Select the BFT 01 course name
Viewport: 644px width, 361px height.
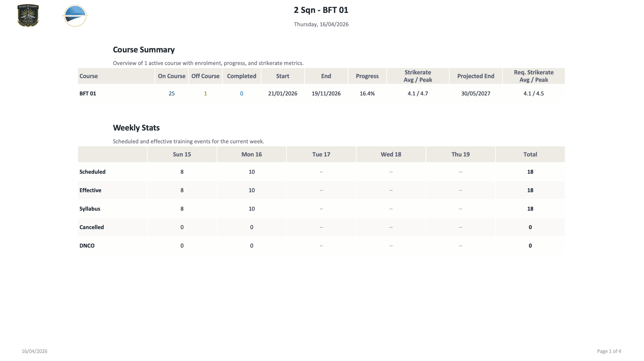tap(87, 93)
